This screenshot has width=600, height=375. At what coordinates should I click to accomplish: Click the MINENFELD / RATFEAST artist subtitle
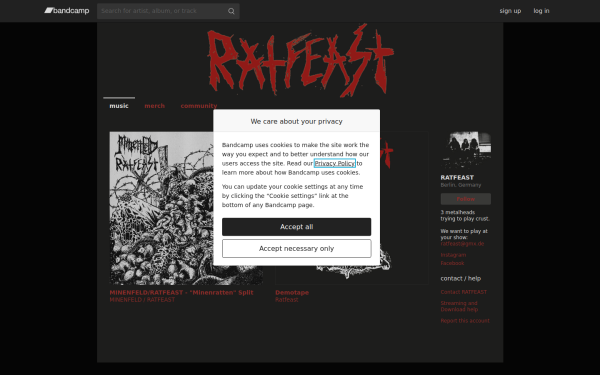(x=142, y=300)
